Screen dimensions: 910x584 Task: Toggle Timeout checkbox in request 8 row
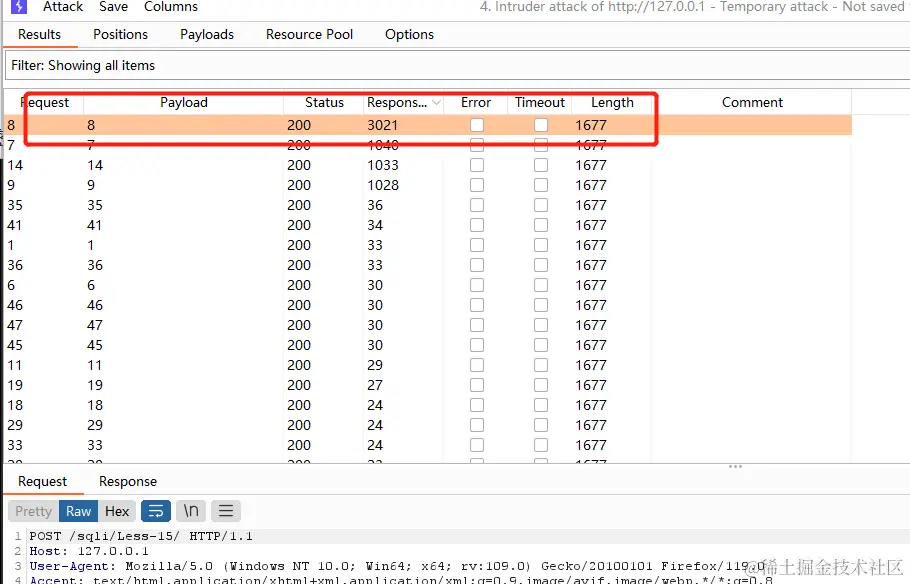click(541, 125)
